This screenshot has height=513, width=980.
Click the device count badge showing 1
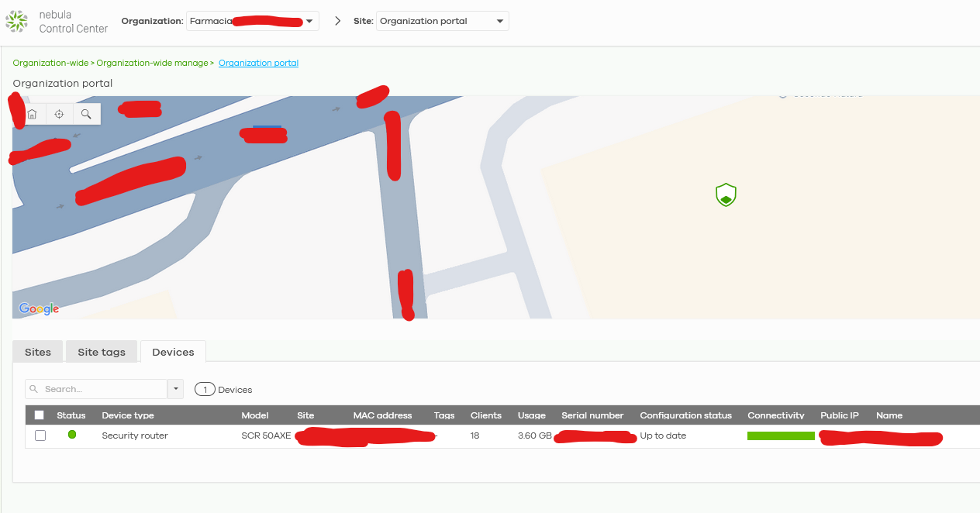tap(205, 389)
